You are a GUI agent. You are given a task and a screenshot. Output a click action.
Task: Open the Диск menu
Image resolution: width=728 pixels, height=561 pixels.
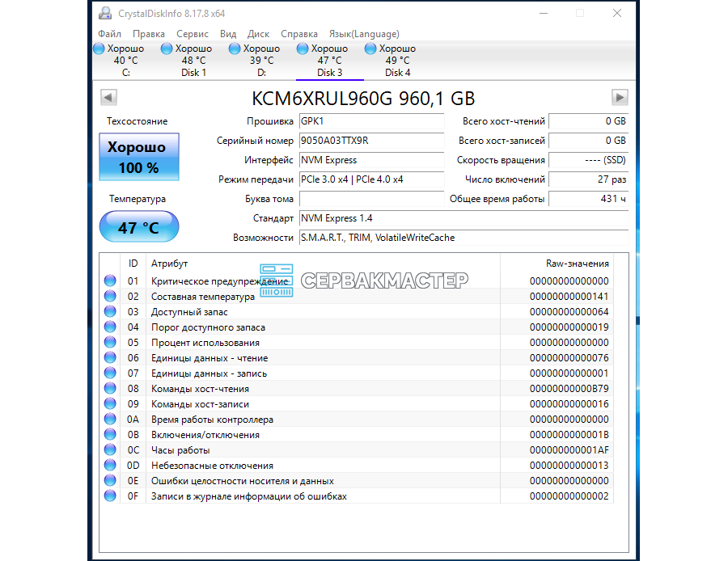point(258,34)
